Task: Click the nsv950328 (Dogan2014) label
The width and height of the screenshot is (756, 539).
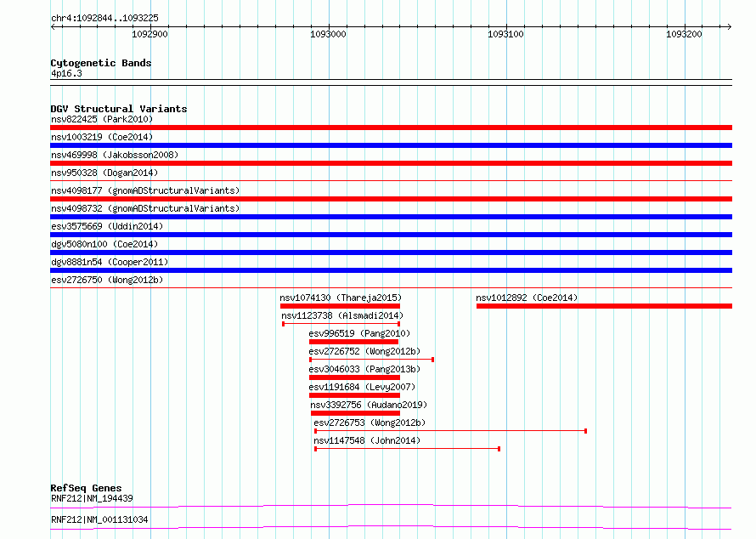Action: [104, 173]
